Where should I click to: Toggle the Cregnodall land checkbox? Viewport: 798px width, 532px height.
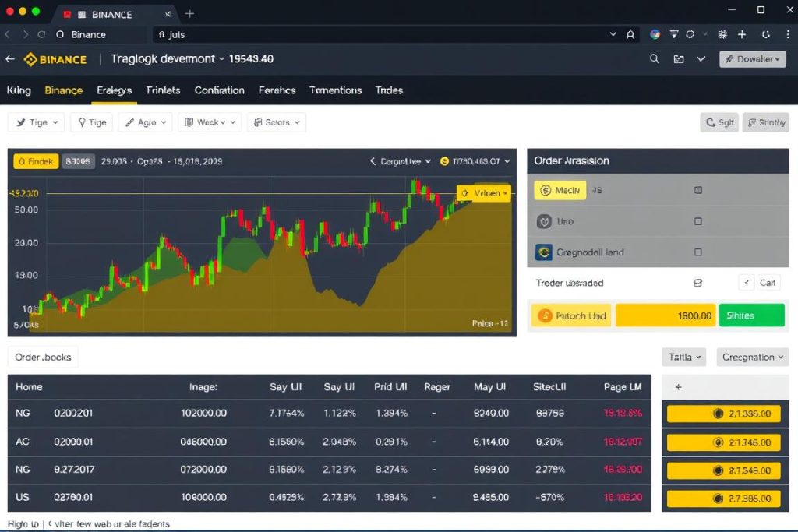point(698,252)
